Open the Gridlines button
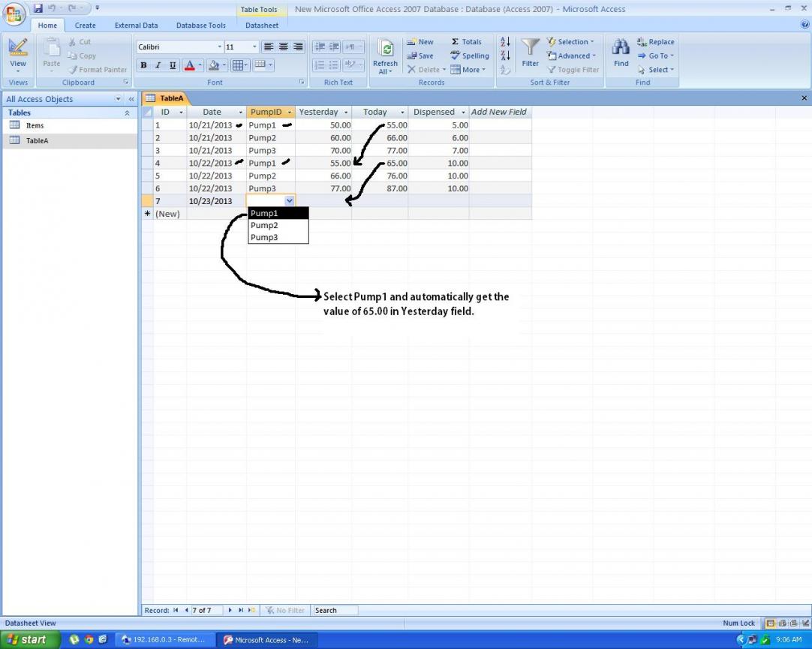812x649 pixels. pos(238,65)
